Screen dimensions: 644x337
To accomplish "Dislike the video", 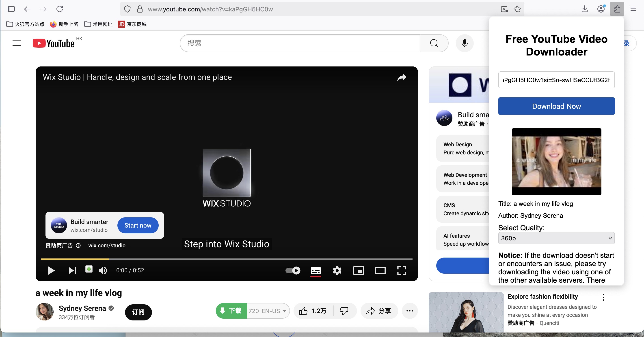I will 344,311.
